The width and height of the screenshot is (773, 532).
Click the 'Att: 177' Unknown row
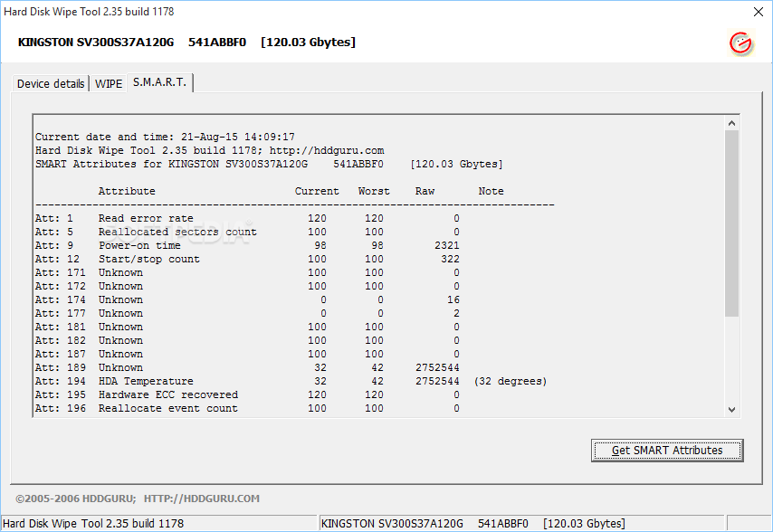pyautogui.click(x=247, y=313)
